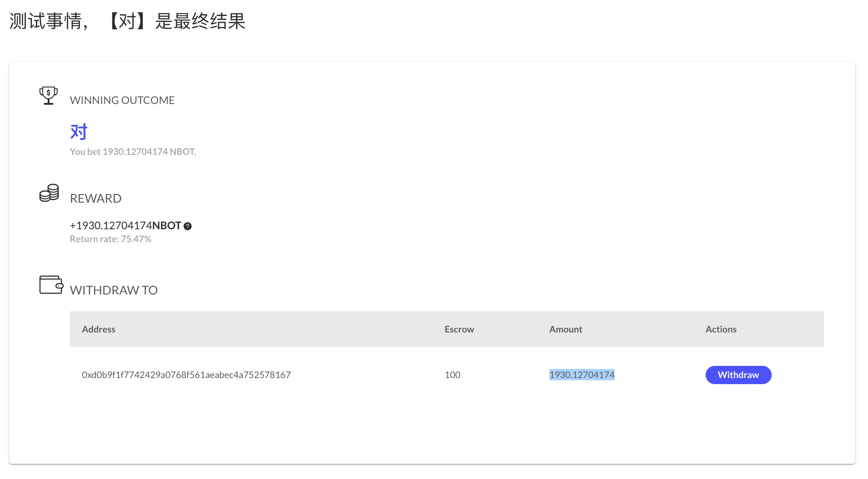The width and height of the screenshot is (868, 479).
Task: Select the highlighted amount 1930.12704174
Action: (582, 375)
